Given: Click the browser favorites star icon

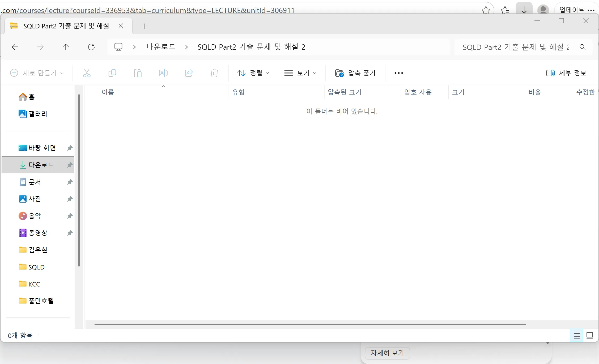Looking at the screenshot, I should pyautogui.click(x=486, y=10).
